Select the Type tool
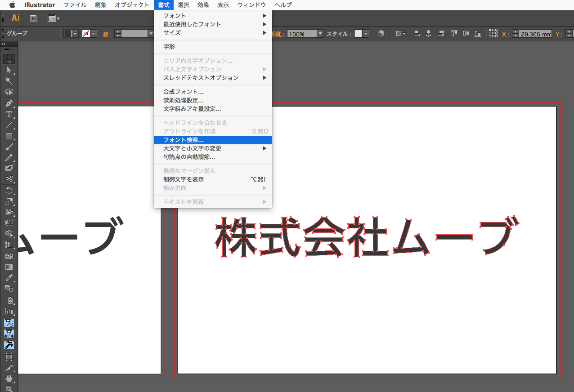The height and width of the screenshot is (392, 574). (x=9, y=114)
